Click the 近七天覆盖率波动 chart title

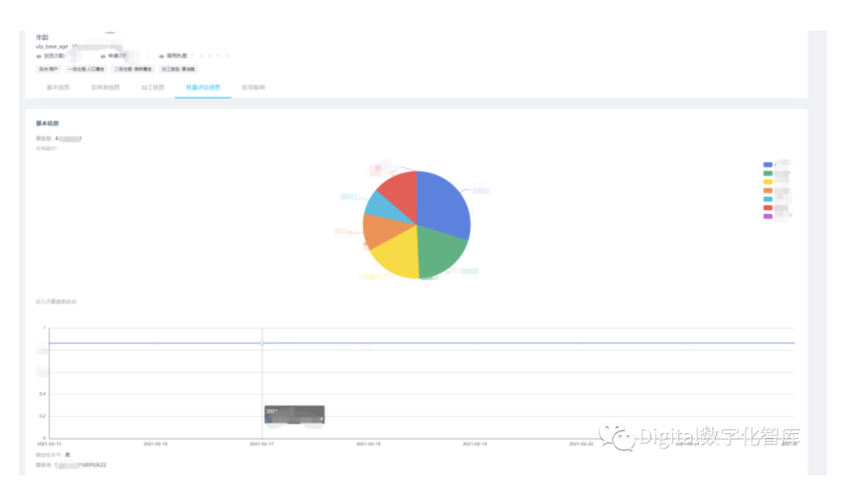[56, 301]
